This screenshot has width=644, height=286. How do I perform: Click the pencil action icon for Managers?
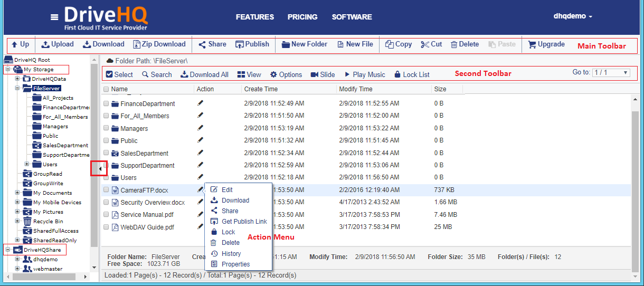click(200, 128)
